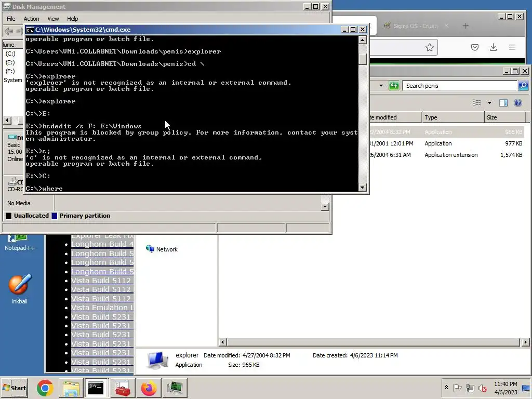This screenshot has height=399, width=532.
Task: Open inkball desktop shortcut
Action: click(19, 289)
